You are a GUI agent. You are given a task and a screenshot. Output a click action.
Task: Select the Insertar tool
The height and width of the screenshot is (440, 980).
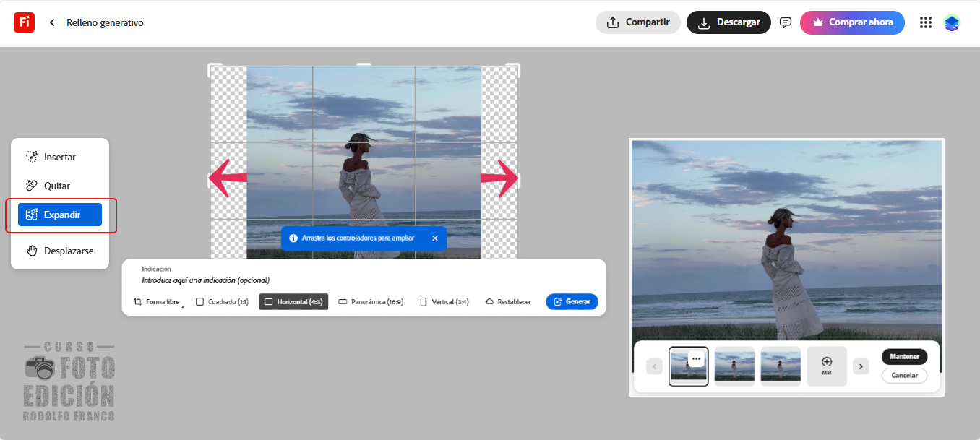(59, 157)
